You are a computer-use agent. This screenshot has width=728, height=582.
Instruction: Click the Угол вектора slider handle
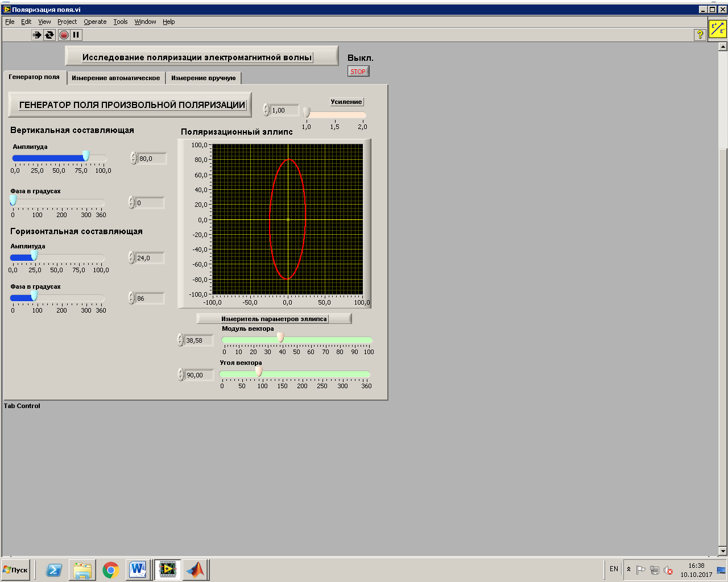pos(259,372)
